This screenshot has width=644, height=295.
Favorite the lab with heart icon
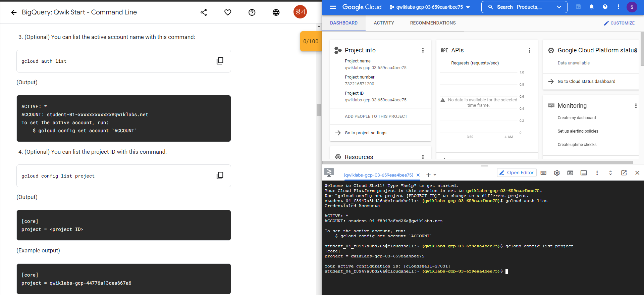click(228, 12)
